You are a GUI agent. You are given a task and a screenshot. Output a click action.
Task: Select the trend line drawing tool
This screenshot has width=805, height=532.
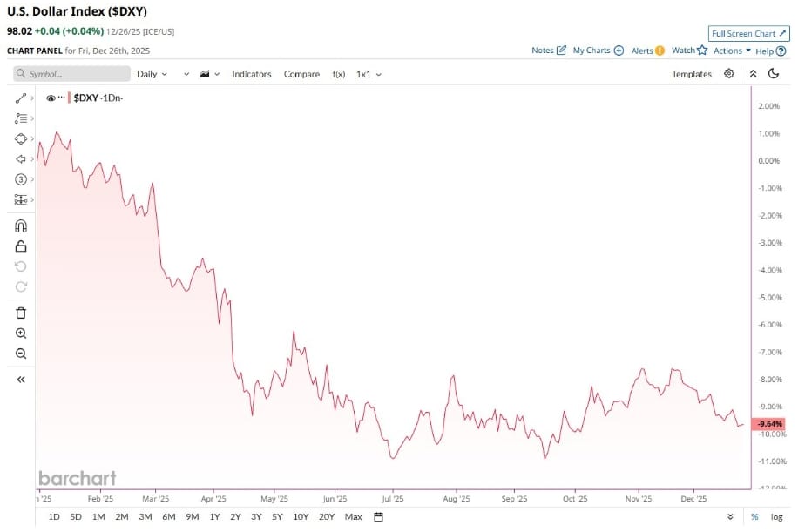19,98
